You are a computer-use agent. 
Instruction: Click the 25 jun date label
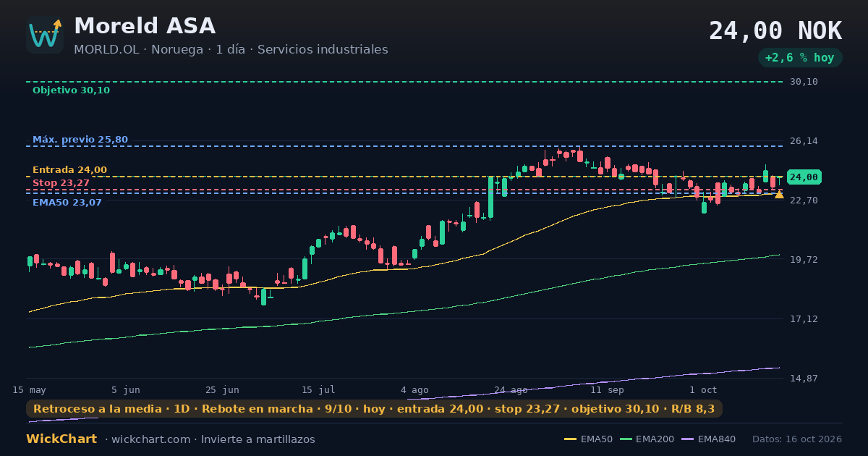coord(222,389)
